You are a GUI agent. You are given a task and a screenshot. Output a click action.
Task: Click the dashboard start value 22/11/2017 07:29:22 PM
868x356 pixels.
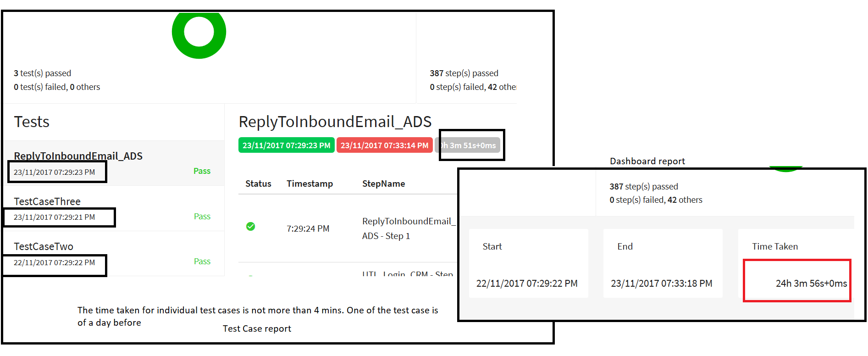[527, 284]
